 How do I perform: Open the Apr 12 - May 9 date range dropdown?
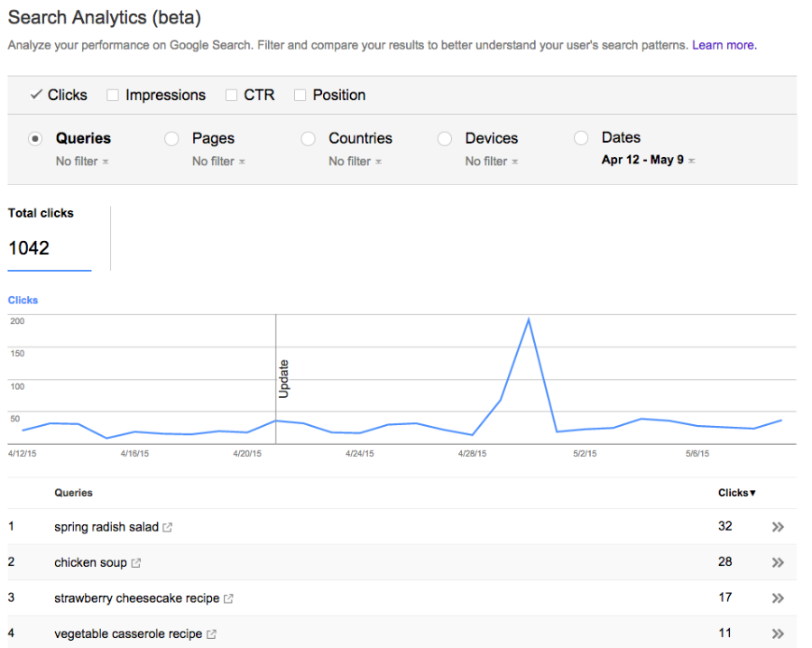(x=648, y=161)
